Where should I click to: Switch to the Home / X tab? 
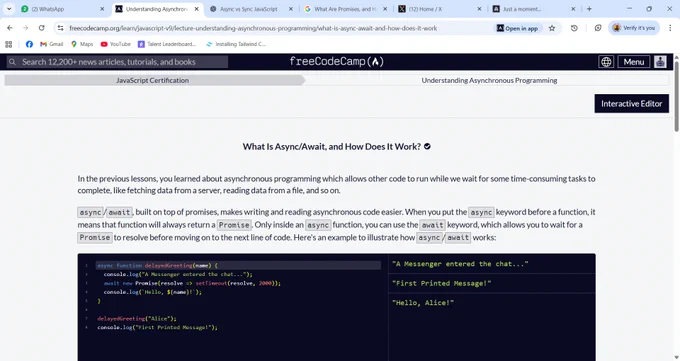pyautogui.click(x=439, y=9)
